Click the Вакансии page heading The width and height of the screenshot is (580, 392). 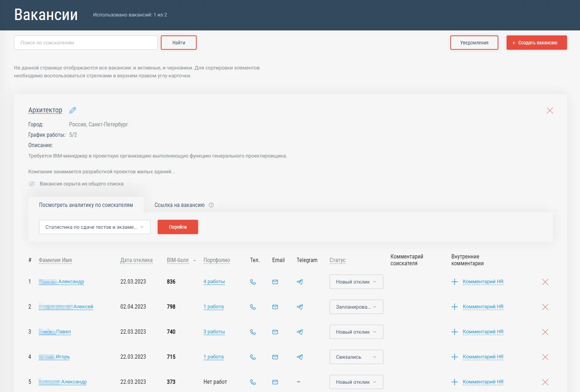point(46,15)
